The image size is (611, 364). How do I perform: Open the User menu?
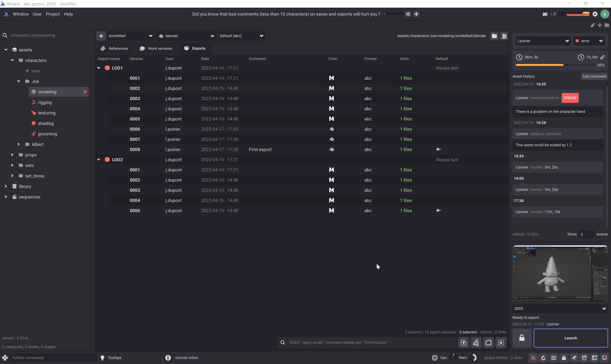coord(37,14)
